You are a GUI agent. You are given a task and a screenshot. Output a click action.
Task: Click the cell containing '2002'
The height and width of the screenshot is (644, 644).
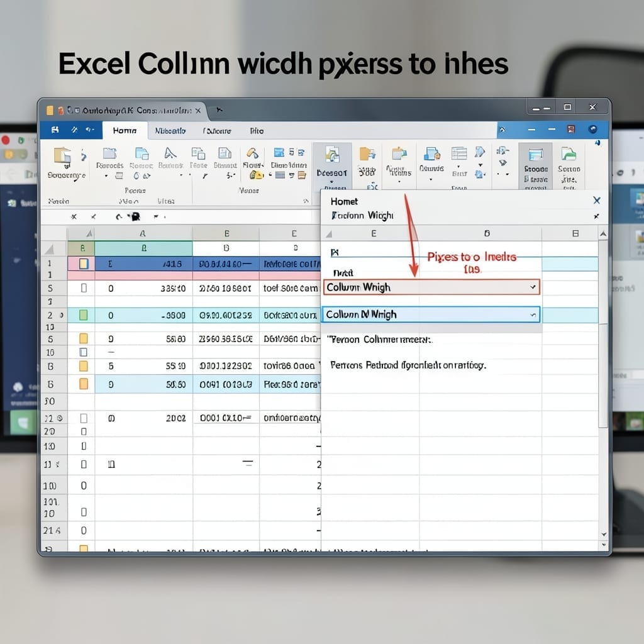click(x=143, y=418)
